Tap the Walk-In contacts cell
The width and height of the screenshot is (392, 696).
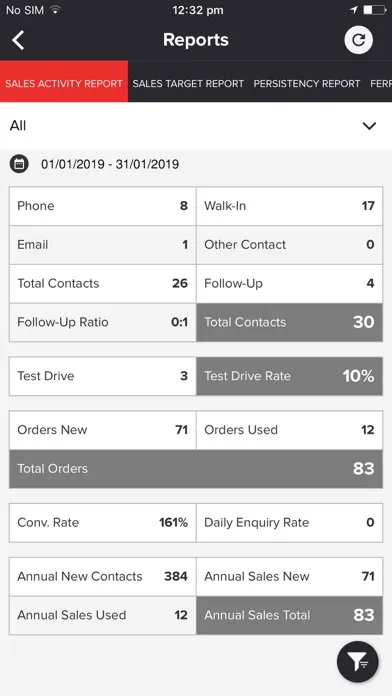tap(289, 206)
